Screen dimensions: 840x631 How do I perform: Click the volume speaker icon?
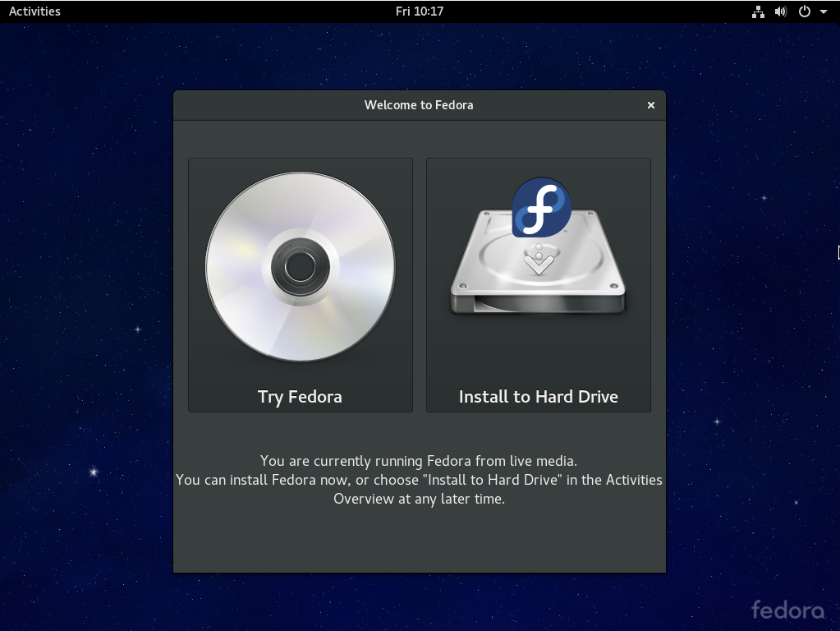pos(781,12)
